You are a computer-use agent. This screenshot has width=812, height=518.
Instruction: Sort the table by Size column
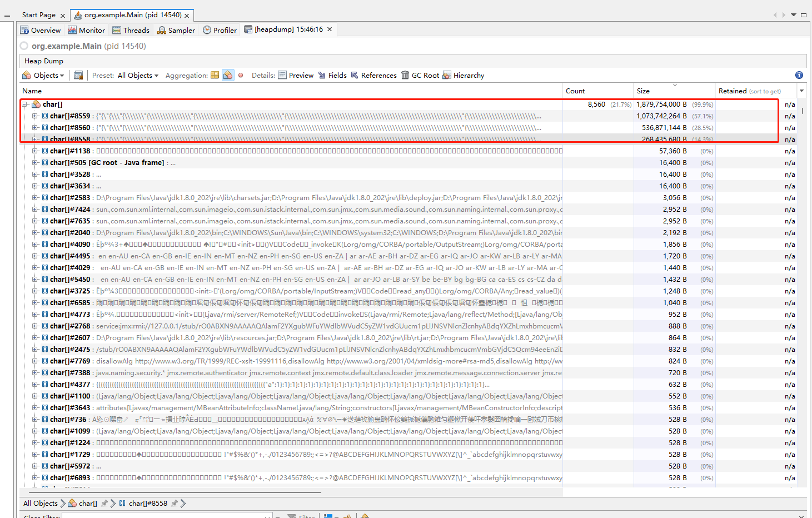[675, 91]
